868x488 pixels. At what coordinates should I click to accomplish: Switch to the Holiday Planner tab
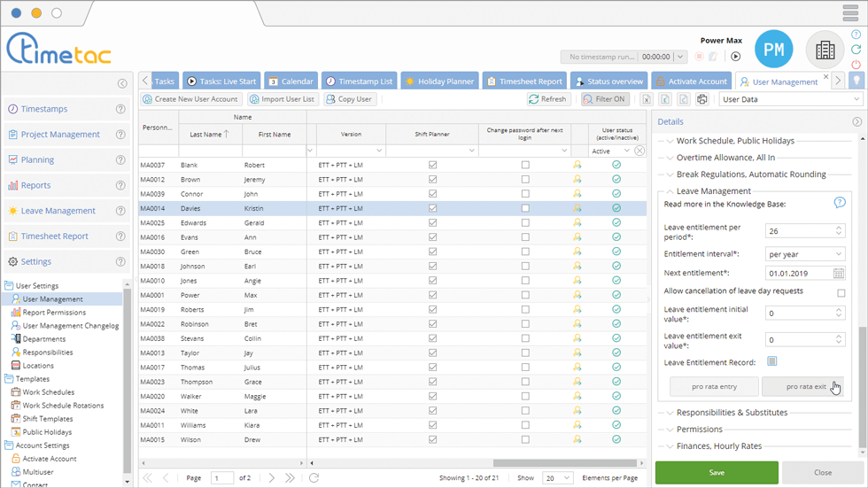click(x=439, y=81)
